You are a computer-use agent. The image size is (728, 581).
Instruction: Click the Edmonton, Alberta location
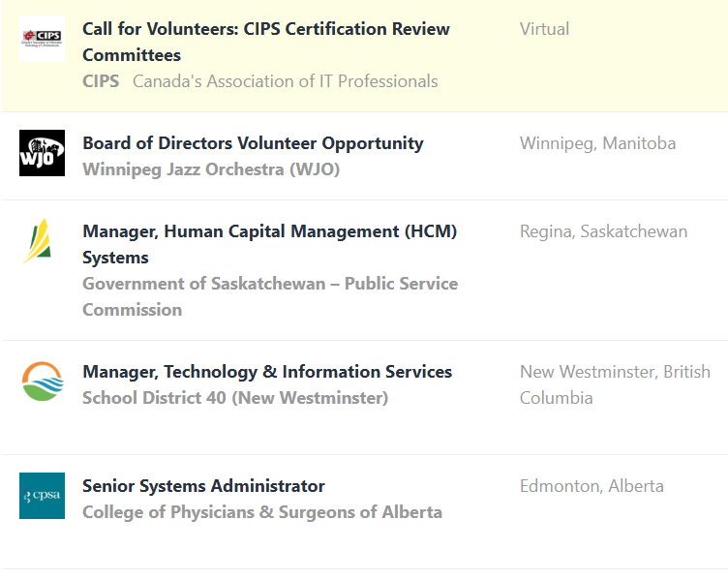click(591, 486)
